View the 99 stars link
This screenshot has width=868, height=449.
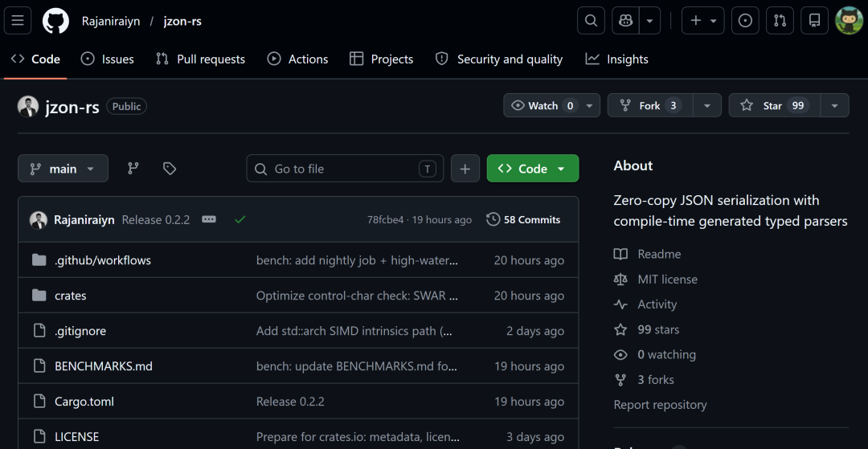[646, 330]
